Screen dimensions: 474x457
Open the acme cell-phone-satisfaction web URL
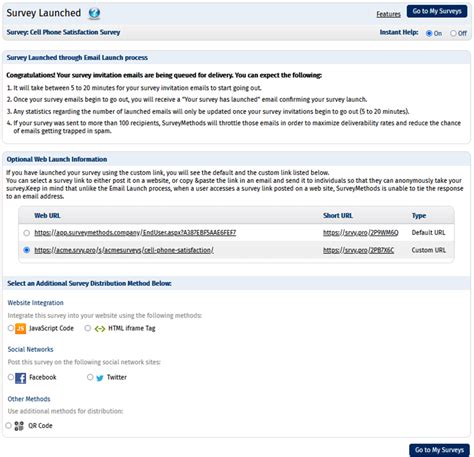[124, 250]
